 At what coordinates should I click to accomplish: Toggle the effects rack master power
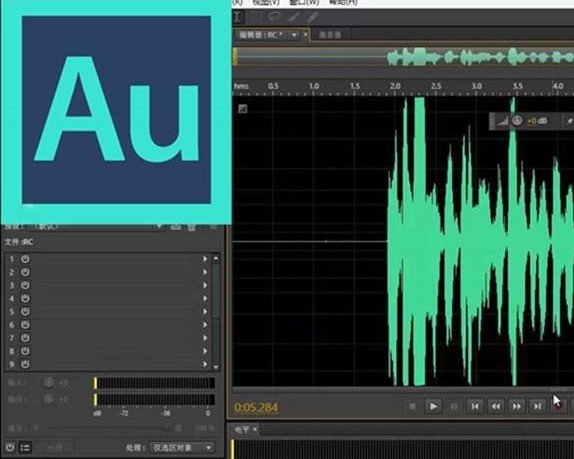[10, 447]
